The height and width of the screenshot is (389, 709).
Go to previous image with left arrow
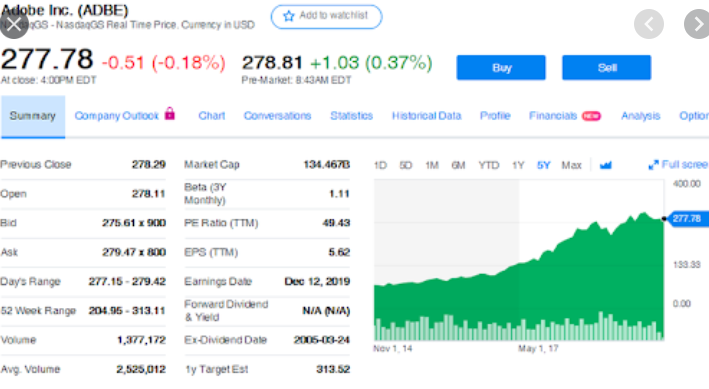[x=649, y=24]
